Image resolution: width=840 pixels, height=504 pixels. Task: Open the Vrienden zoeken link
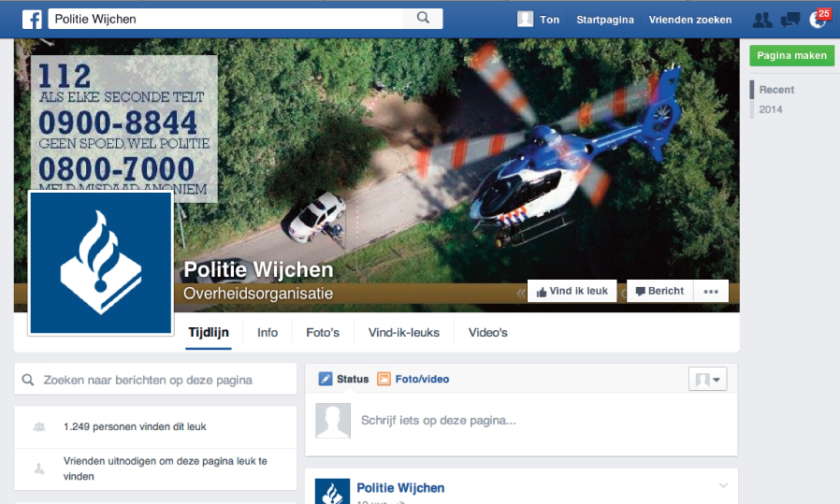[x=690, y=20]
